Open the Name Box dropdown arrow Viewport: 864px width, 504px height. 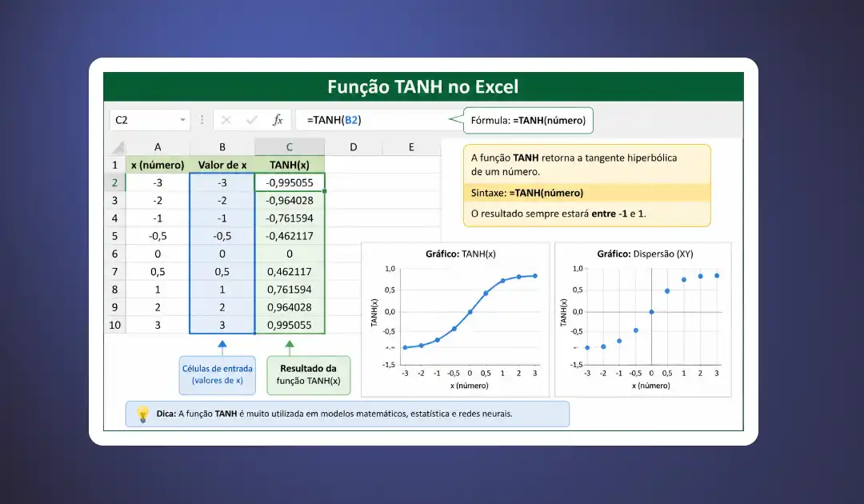pyautogui.click(x=182, y=120)
